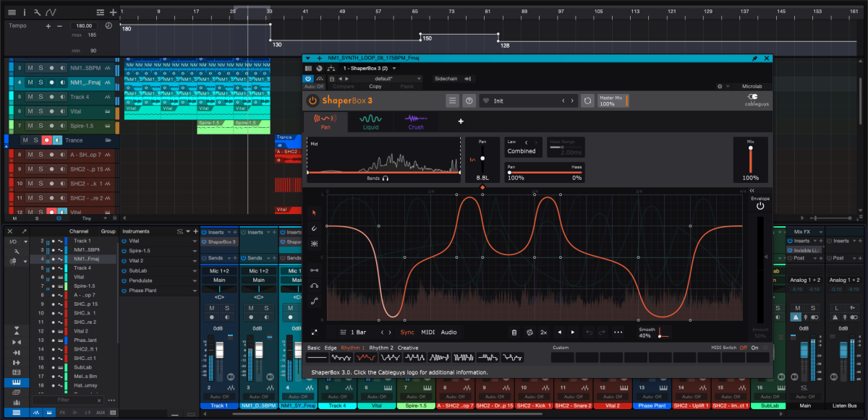
Task: Toggle plugin bypass power button in header
Action: pos(307,78)
